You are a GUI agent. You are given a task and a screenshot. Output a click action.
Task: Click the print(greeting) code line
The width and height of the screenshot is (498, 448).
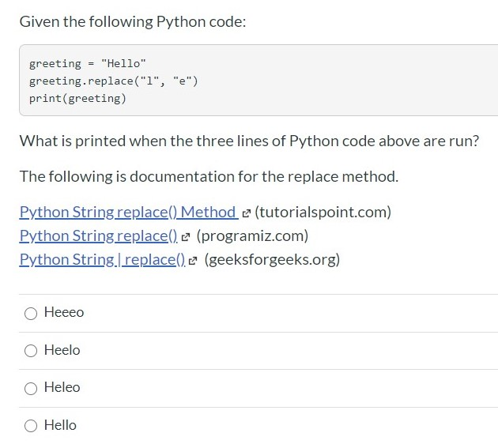[x=77, y=99]
